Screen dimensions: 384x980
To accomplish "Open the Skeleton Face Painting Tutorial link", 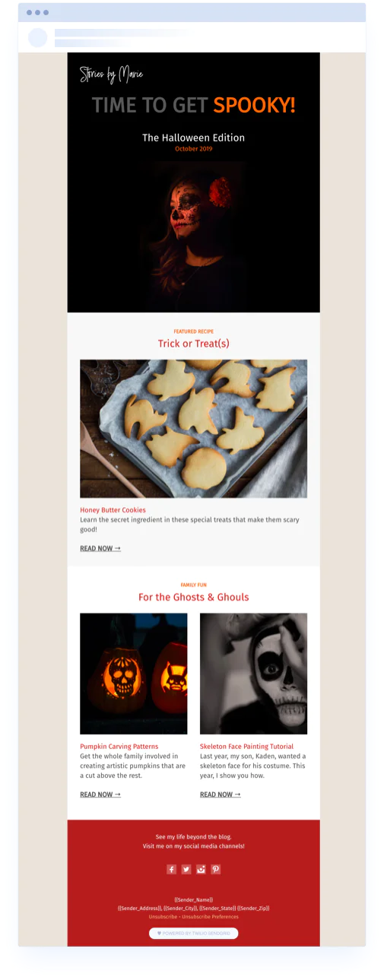I will click(x=246, y=747).
